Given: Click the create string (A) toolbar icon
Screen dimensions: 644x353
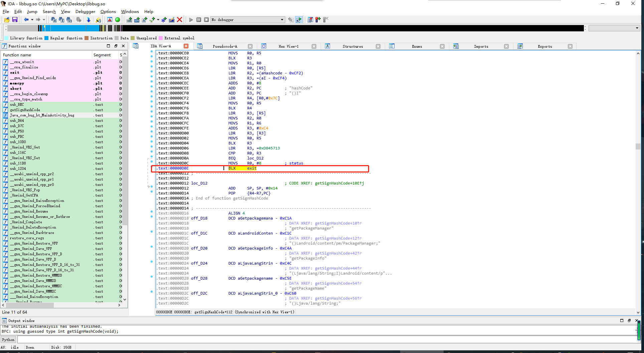Looking at the screenshot, I should (x=145, y=20).
